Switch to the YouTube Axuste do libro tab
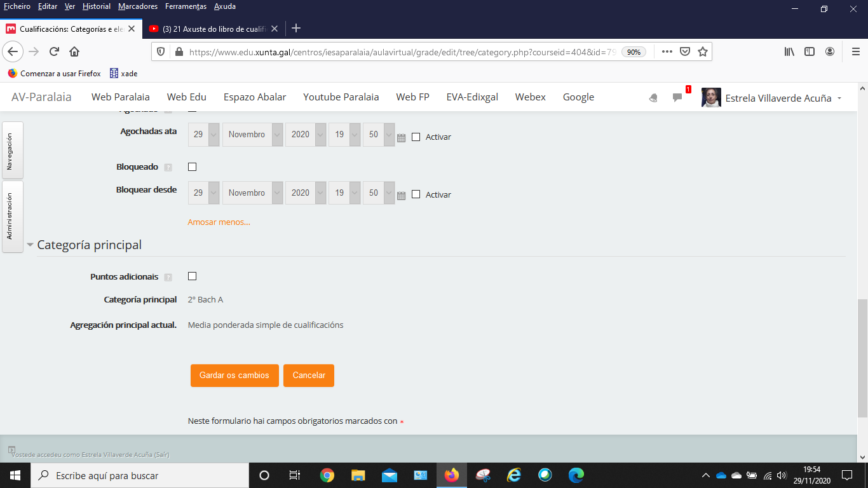868x488 pixels. click(213, 29)
